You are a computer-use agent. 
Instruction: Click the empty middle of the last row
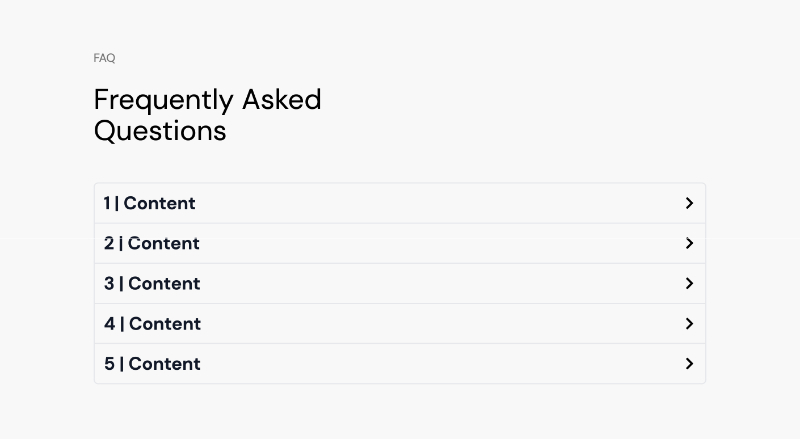(x=430, y=364)
